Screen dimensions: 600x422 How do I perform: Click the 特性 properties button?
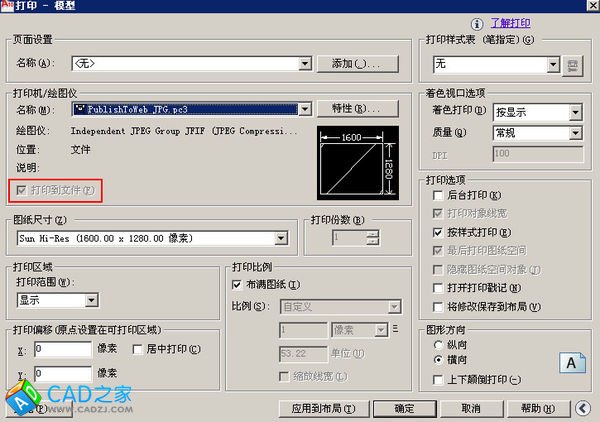tap(356, 108)
